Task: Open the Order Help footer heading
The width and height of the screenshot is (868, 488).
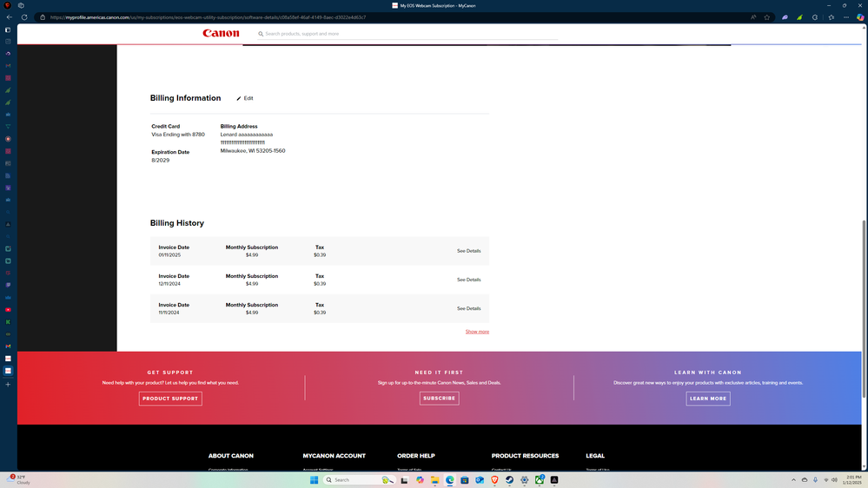Action: click(x=415, y=456)
